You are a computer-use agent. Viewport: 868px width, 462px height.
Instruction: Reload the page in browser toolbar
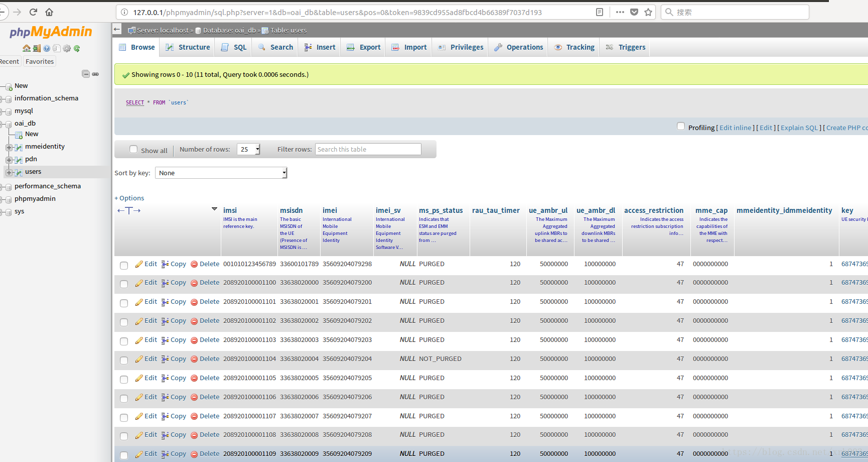[x=33, y=12]
